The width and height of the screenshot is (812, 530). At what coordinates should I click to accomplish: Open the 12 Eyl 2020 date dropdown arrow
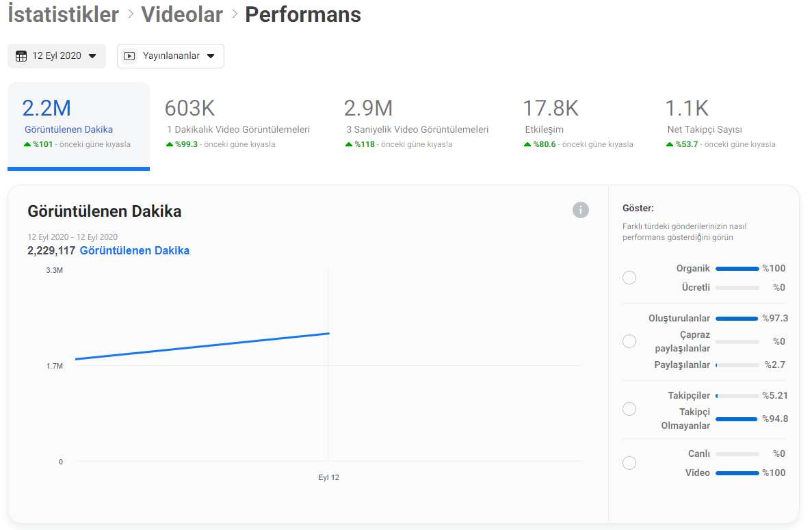tap(92, 56)
